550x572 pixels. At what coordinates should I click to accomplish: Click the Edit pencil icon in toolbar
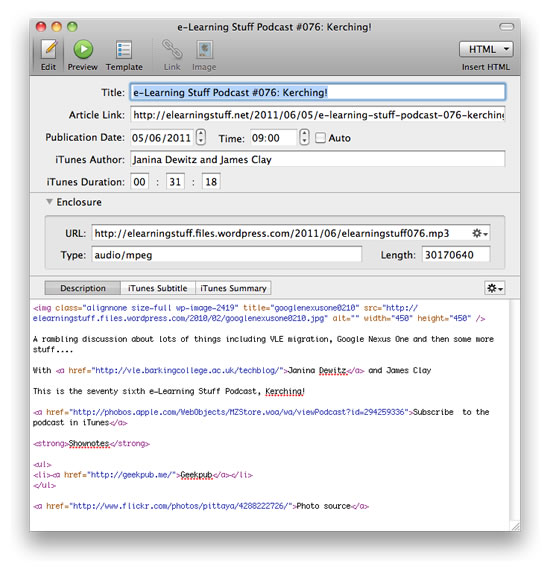pos(48,50)
